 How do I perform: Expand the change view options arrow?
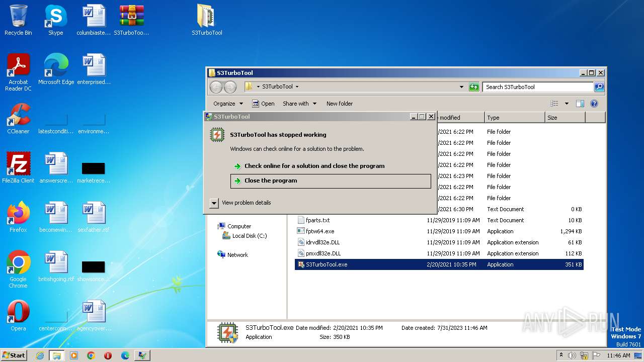pos(567,104)
